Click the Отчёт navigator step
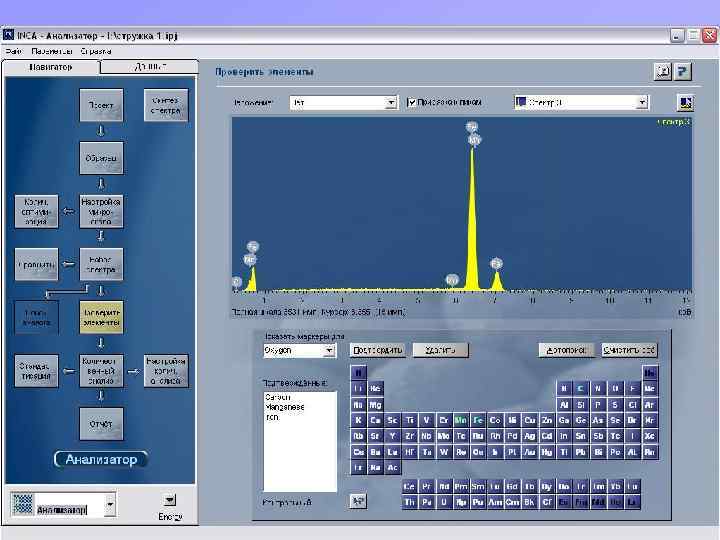 click(x=101, y=424)
